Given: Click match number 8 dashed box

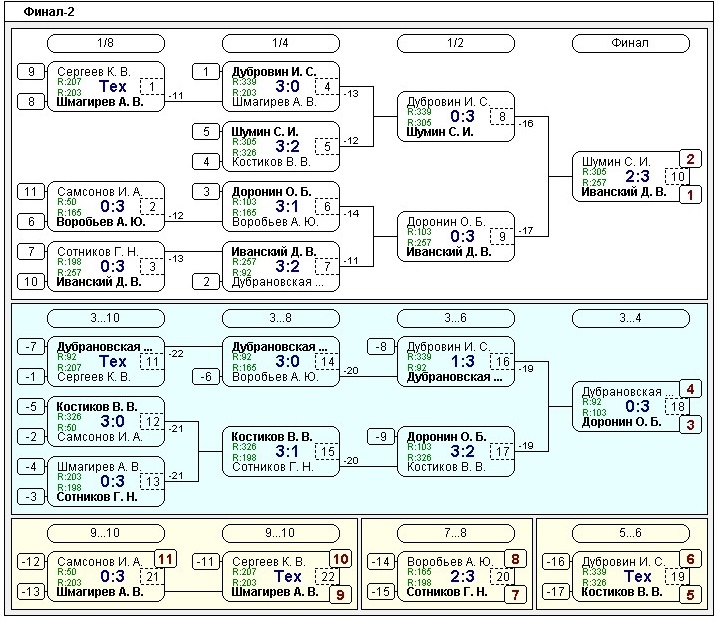Looking at the screenshot, I should point(503,117).
